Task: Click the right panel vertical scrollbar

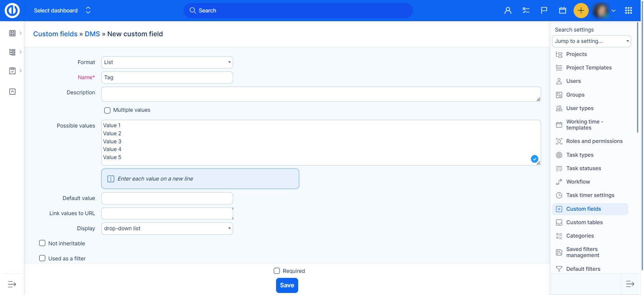Action: tap(637, 77)
